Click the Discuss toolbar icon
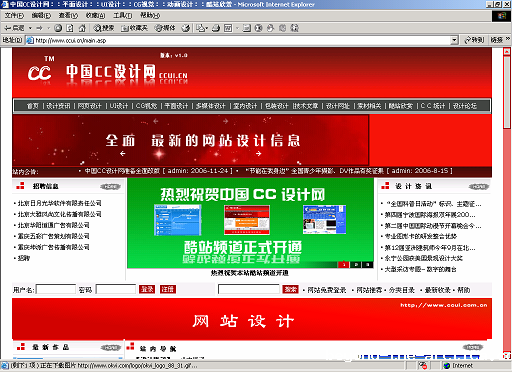 click(247, 28)
